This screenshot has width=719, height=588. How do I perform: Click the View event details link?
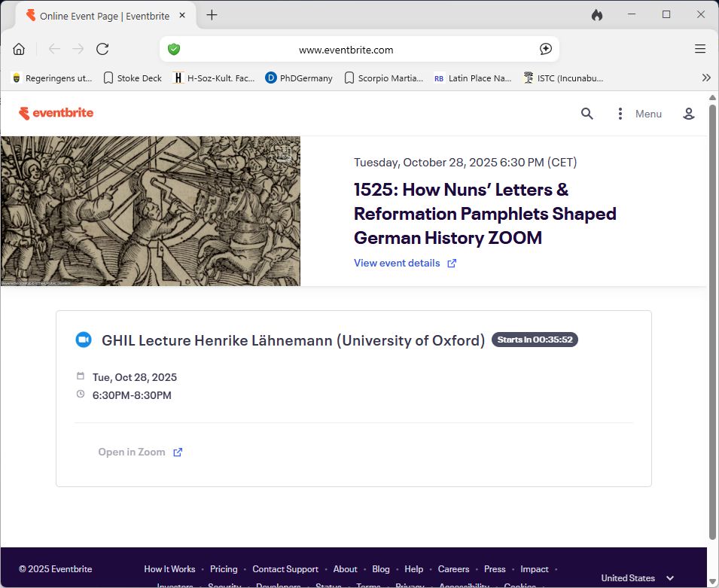click(x=398, y=263)
